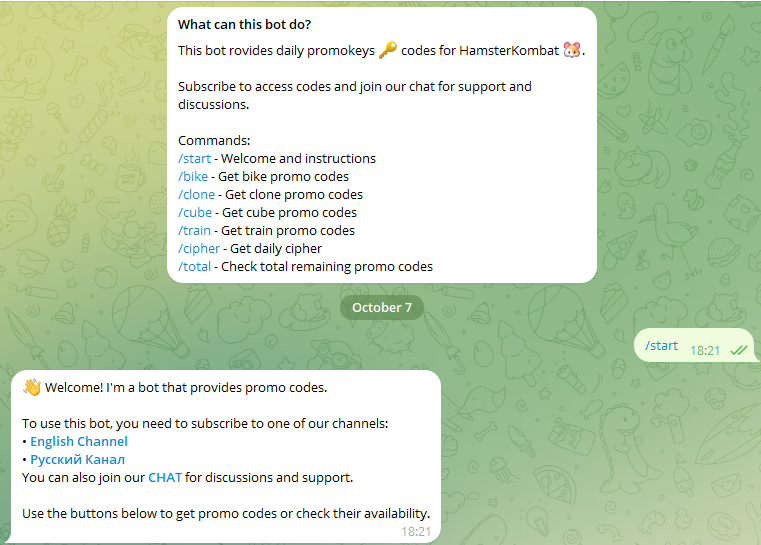Click the /bike command link

(193, 177)
